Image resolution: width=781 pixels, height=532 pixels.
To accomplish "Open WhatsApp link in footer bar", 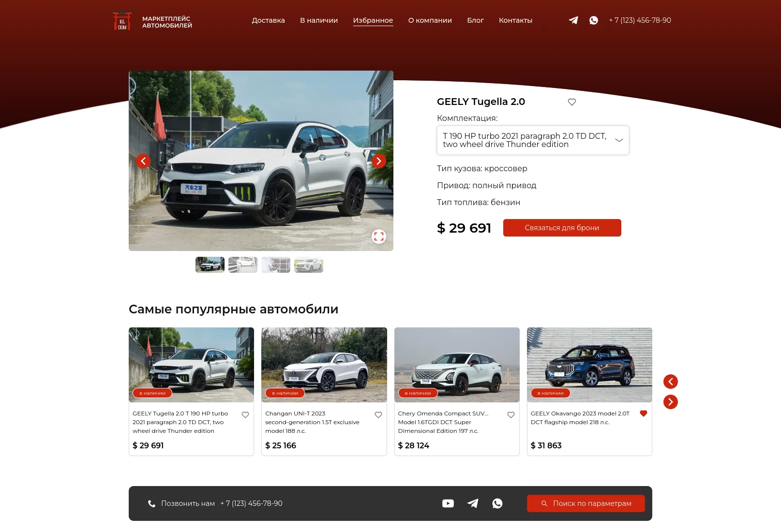I will tap(497, 503).
